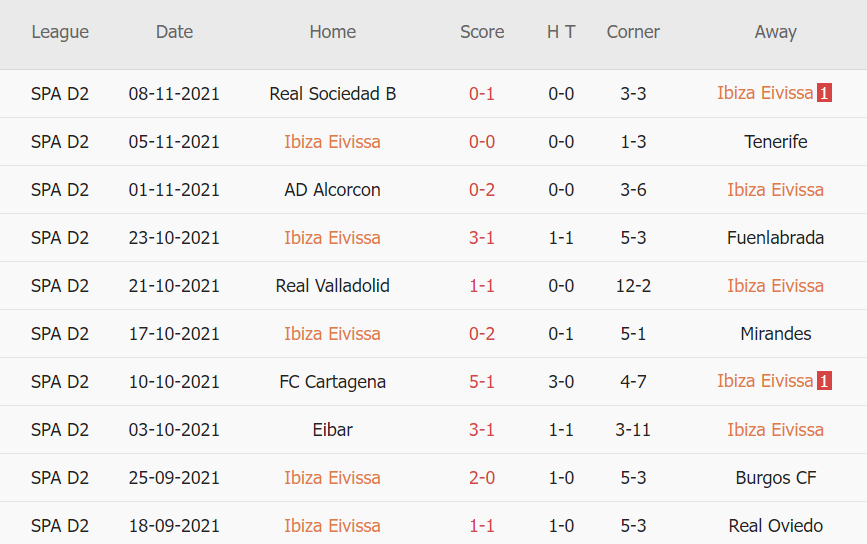Open the 3-1 score against Fuenlabrada
867x544 pixels.
click(x=482, y=238)
